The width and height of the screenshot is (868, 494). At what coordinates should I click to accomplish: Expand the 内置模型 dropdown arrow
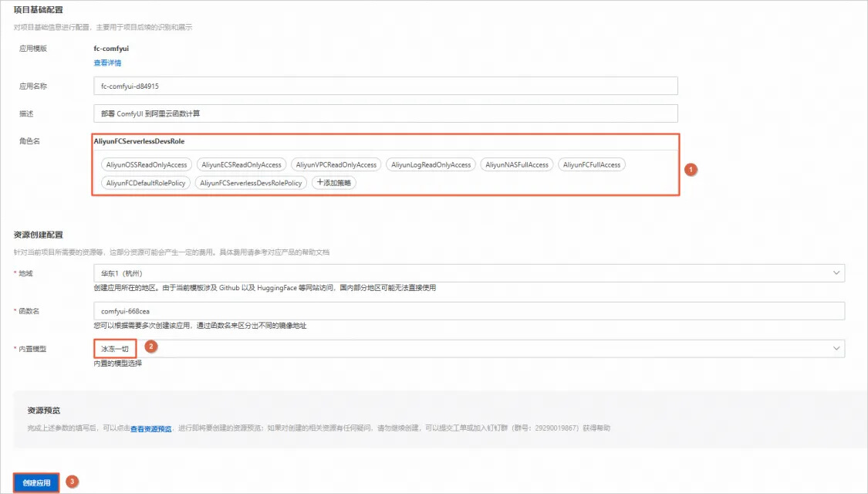pyautogui.click(x=836, y=348)
